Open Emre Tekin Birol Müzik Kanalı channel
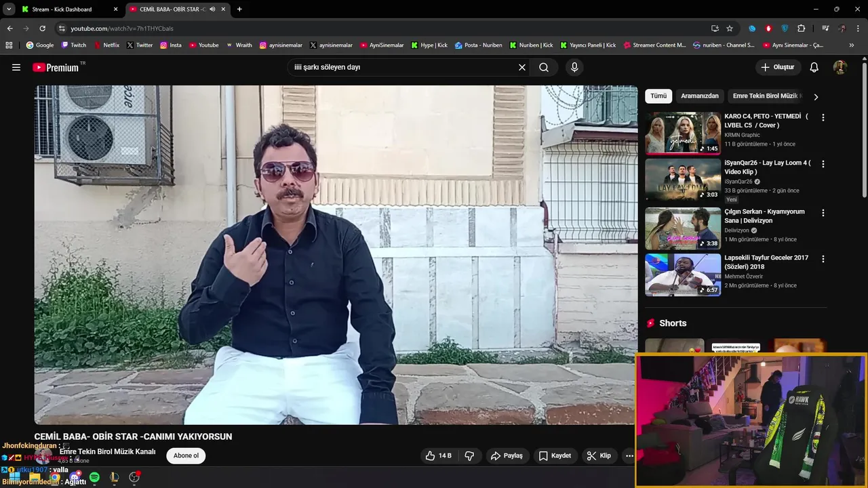The height and width of the screenshot is (488, 868). (107, 451)
